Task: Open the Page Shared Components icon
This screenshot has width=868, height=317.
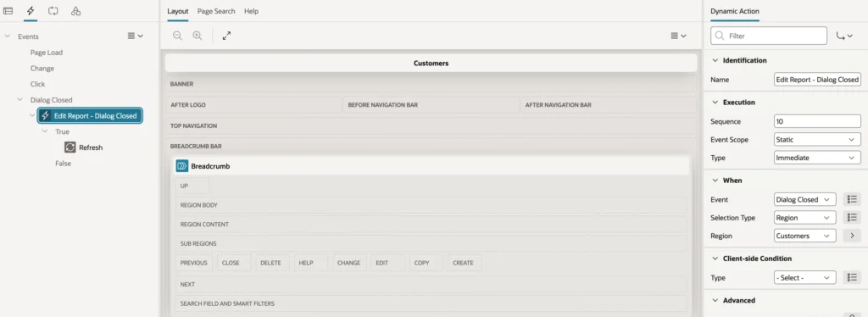Action: (x=75, y=10)
